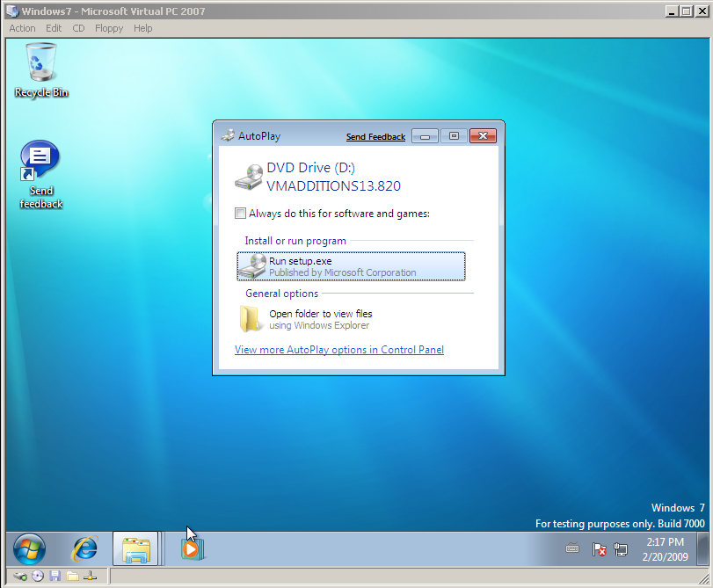Open the Edit menu
Screen dimensions: 713x588
(54, 28)
